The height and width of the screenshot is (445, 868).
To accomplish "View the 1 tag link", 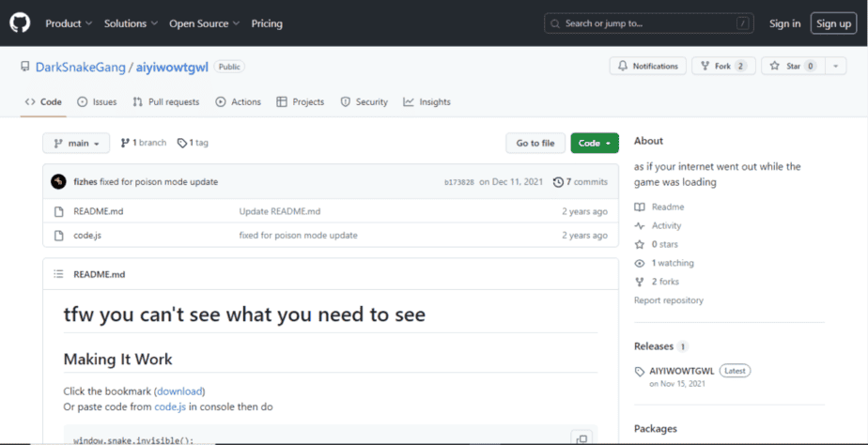I will pyautogui.click(x=193, y=143).
